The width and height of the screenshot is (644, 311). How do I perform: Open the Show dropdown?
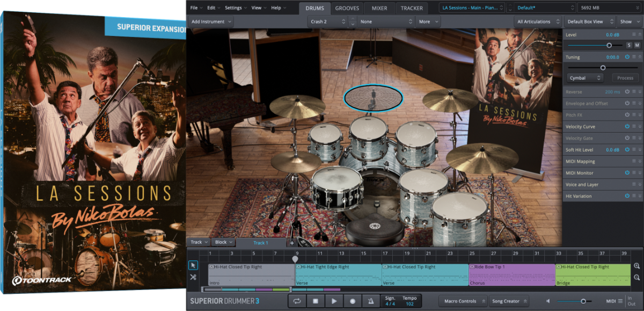[629, 21]
